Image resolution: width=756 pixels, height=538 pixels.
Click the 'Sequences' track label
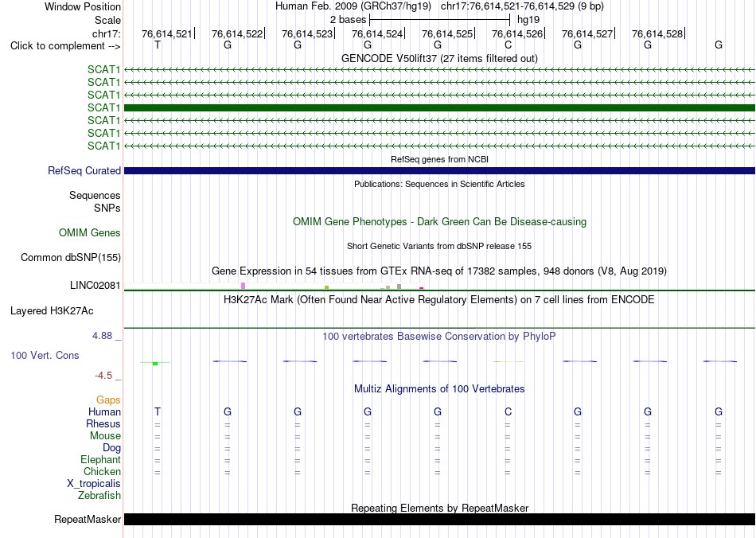[95, 195]
